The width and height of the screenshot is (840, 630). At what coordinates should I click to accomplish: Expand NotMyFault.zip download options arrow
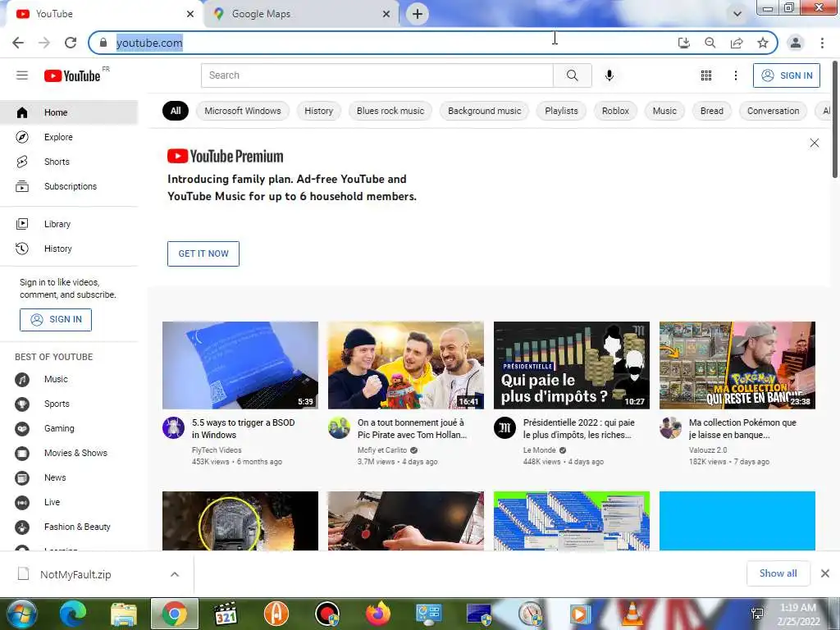click(x=175, y=574)
